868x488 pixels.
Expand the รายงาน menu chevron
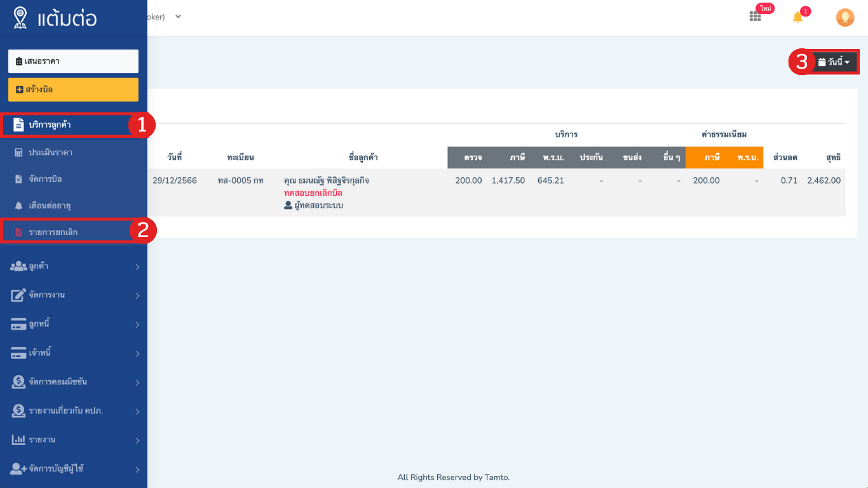137,440
